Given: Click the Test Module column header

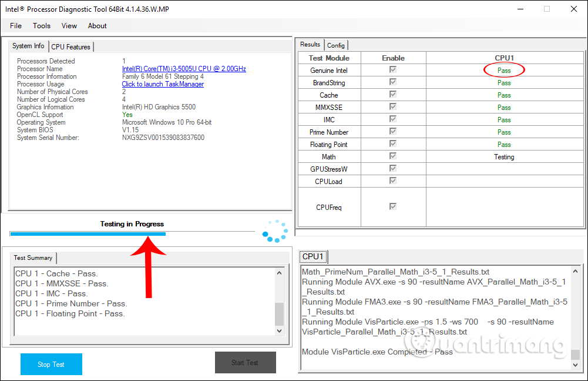Looking at the screenshot, I should pyautogui.click(x=329, y=58).
